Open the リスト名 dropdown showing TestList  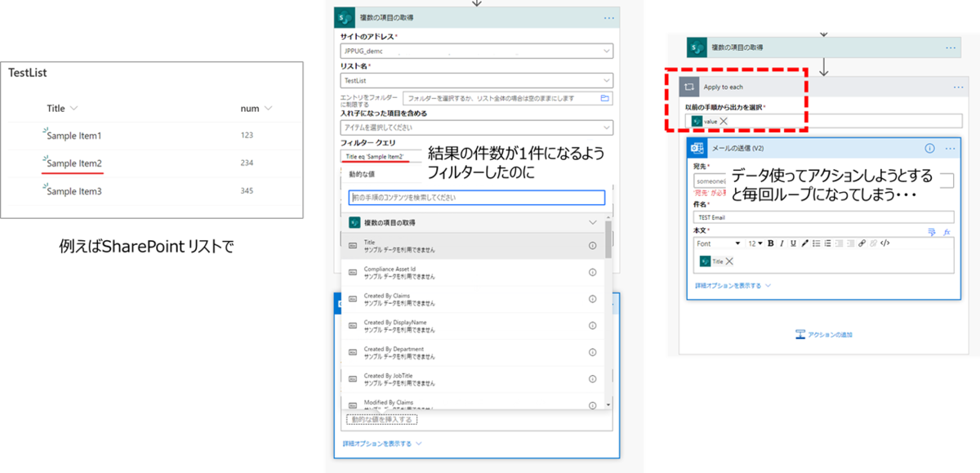pyautogui.click(x=606, y=78)
